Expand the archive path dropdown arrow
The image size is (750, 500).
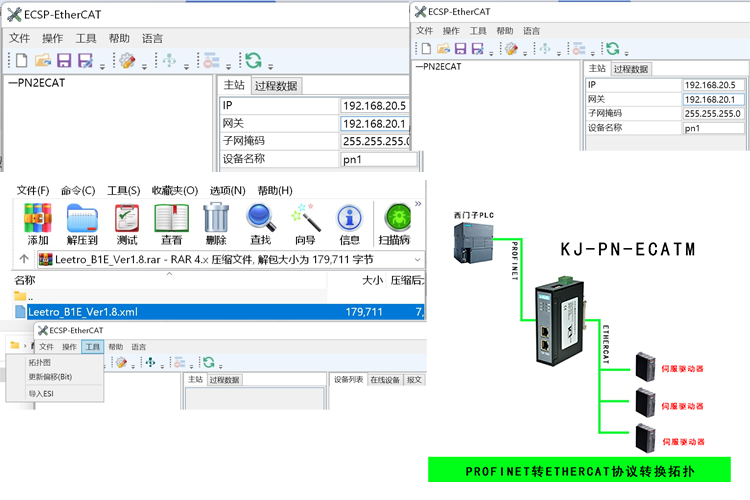[x=417, y=260]
